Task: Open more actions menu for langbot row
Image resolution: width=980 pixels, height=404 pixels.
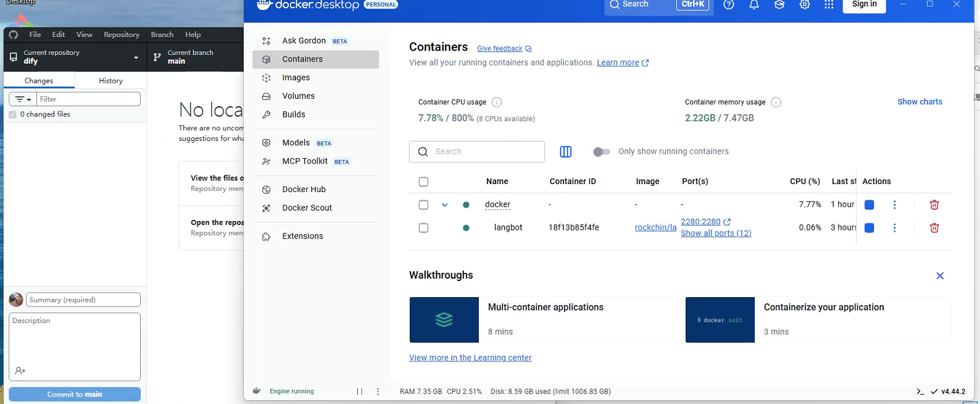Action: tap(894, 228)
